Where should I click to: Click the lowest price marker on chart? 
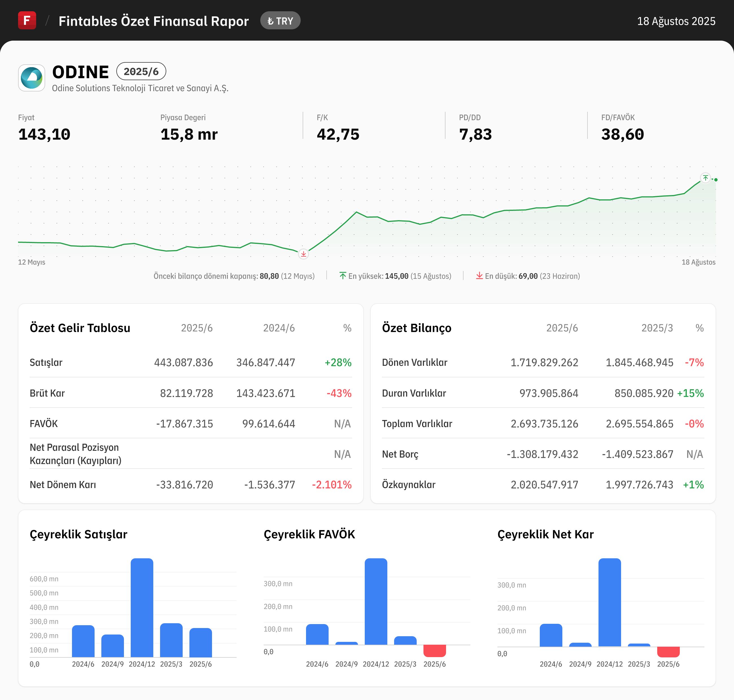pyautogui.click(x=303, y=254)
